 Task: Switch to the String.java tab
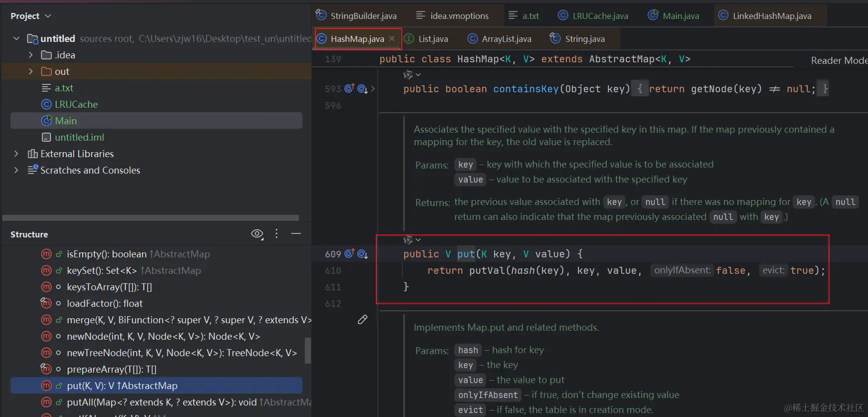click(578, 39)
